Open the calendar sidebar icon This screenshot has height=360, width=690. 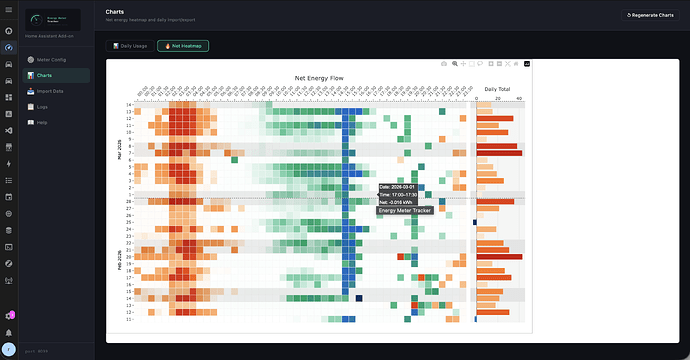(8, 197)
